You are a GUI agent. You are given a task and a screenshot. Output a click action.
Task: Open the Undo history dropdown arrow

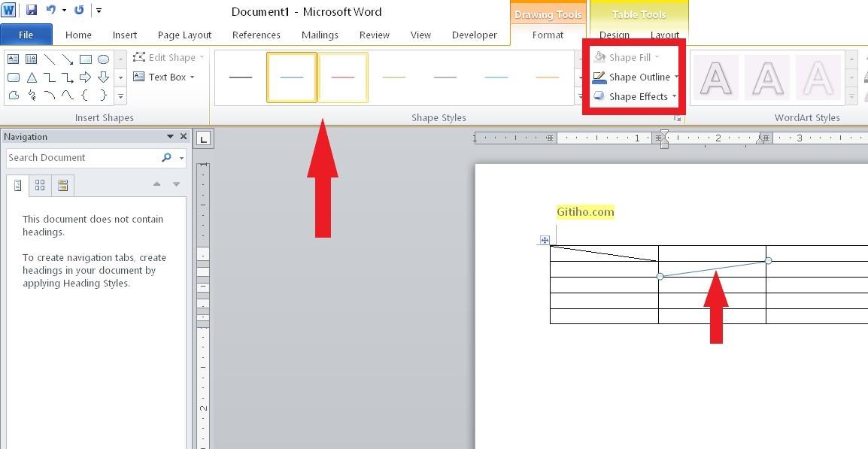(64, 10)
